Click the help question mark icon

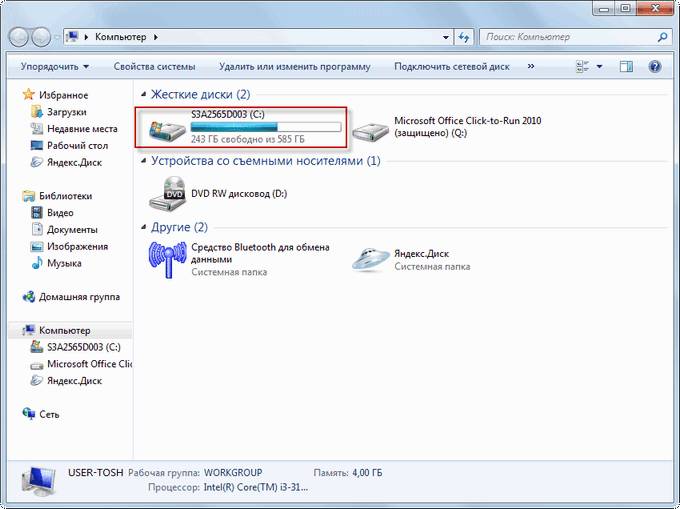pos(654,67)
